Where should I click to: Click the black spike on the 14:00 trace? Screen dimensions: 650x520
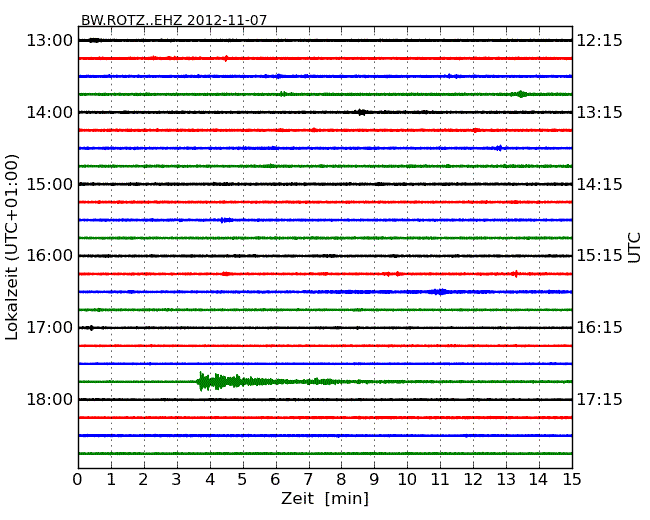(361, 112)
